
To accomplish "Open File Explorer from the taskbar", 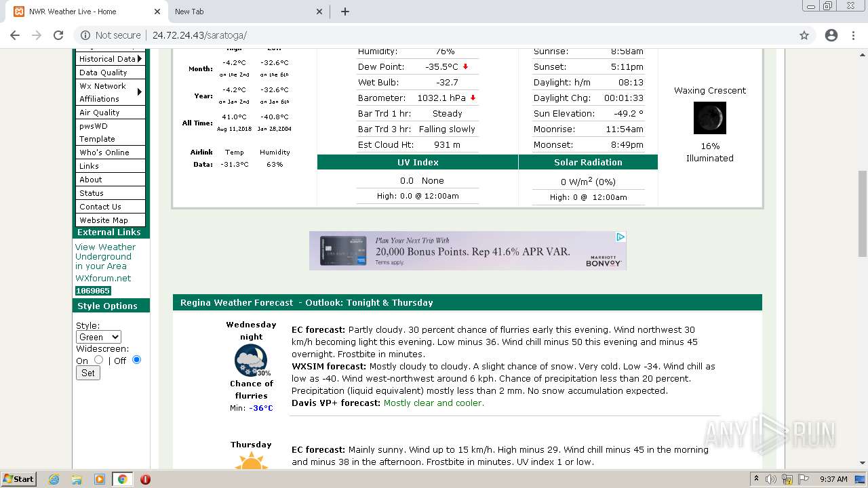I will click(x=77, y=479).
